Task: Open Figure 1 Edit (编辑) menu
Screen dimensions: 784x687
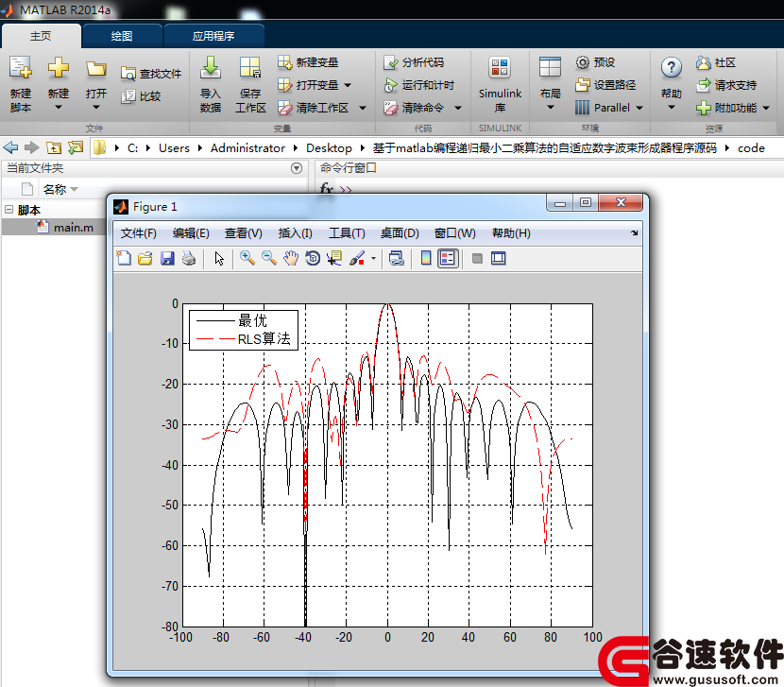Action: [191, 233]
